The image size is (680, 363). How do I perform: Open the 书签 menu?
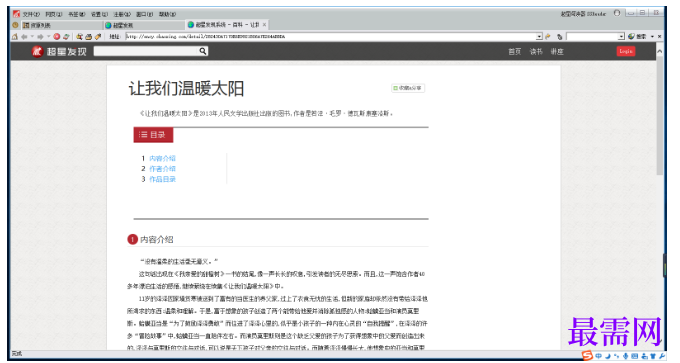76,14
